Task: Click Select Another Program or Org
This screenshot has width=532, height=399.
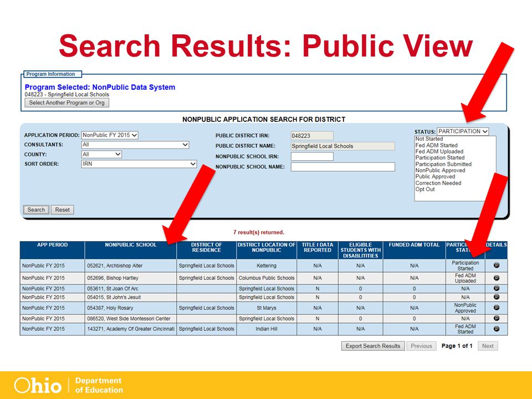Action: [67, 103]
